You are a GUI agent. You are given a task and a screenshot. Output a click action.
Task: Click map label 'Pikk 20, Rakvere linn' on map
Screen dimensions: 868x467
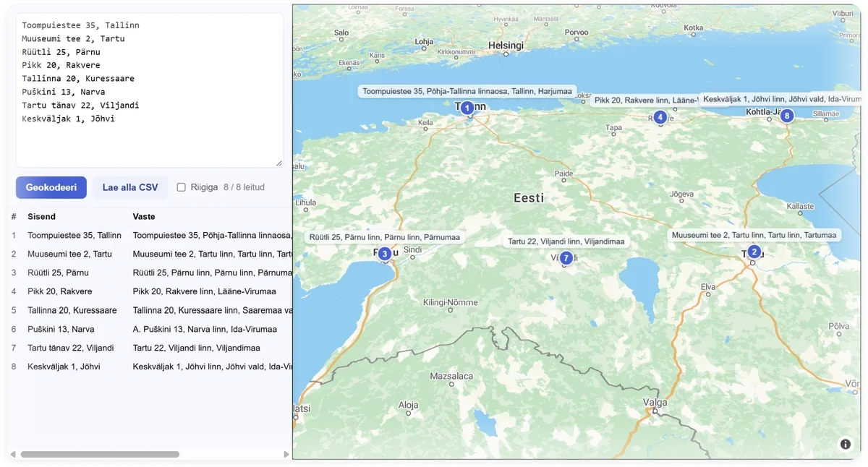(x=644, y=100)
